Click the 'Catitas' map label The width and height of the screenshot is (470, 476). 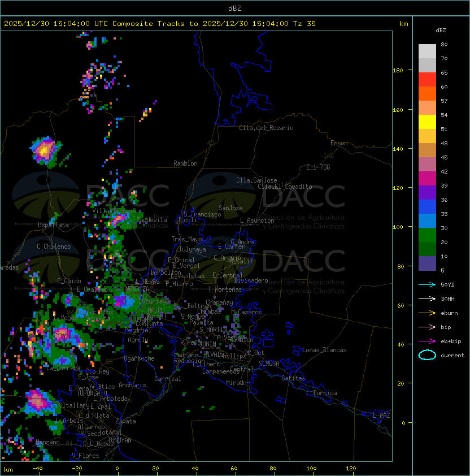(x=293, y=378)
